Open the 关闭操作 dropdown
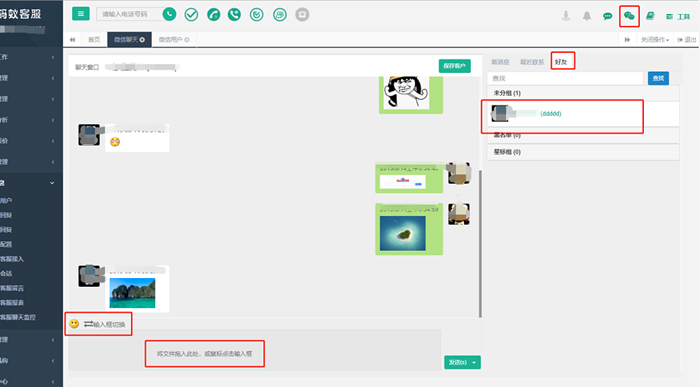The image size is (700, 387). [x=655, y=40]
